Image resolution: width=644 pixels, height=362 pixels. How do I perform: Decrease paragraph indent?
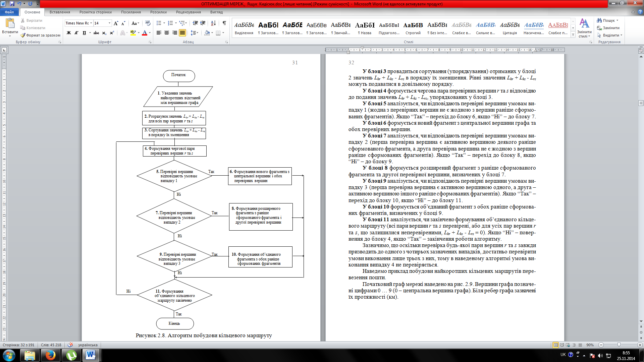[195, 23]
